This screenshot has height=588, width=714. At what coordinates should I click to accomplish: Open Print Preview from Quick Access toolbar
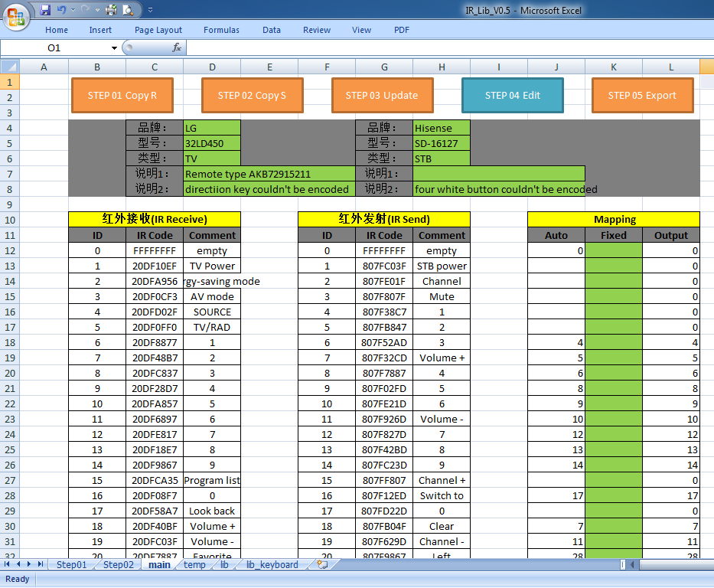pyautogui.click(x=128, y=10)
